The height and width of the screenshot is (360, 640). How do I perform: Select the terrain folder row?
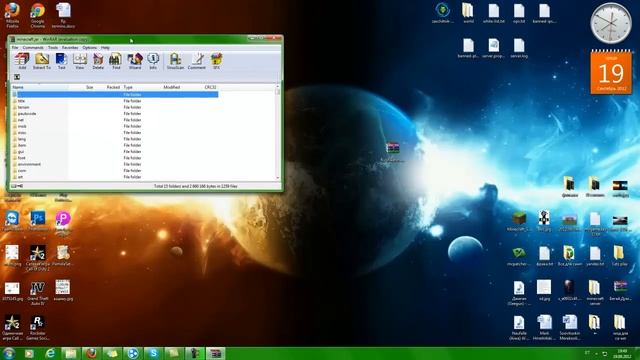pyautogui.click(x=115, y=107)
